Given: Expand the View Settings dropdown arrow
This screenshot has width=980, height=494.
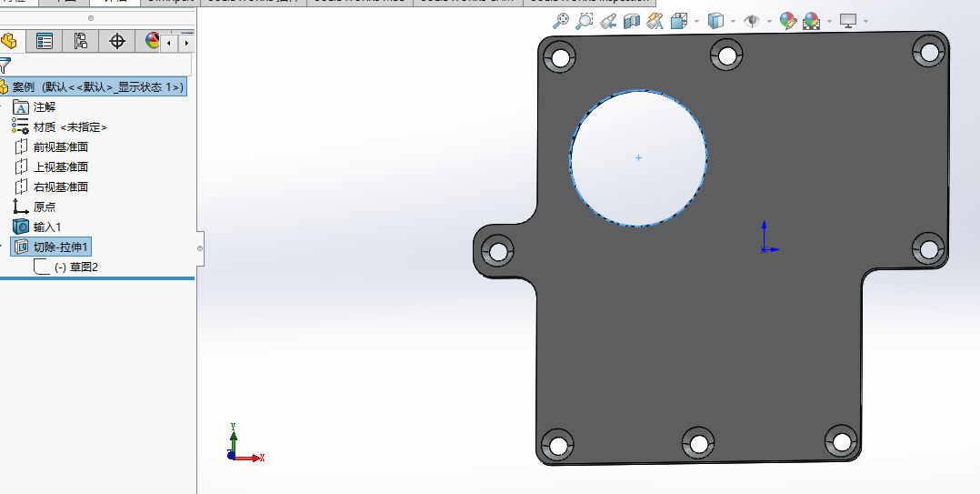Looking at the screenshot, I should coord(865,21).
